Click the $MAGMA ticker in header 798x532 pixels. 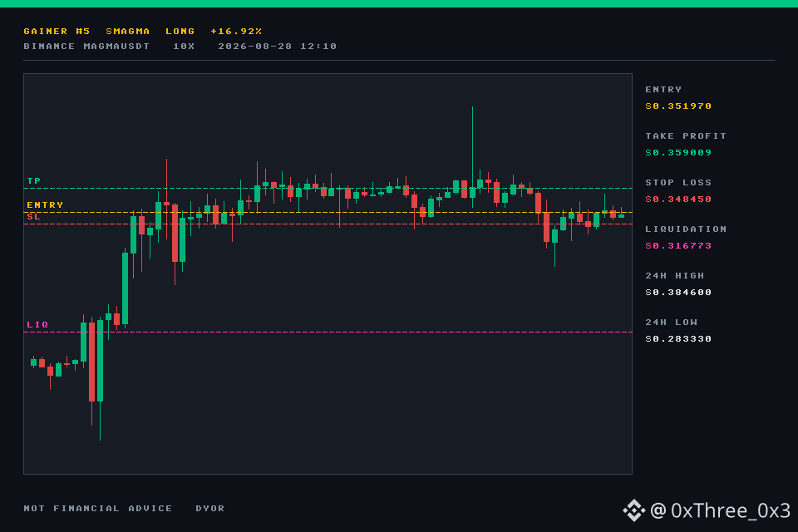(x=128, y=31)
